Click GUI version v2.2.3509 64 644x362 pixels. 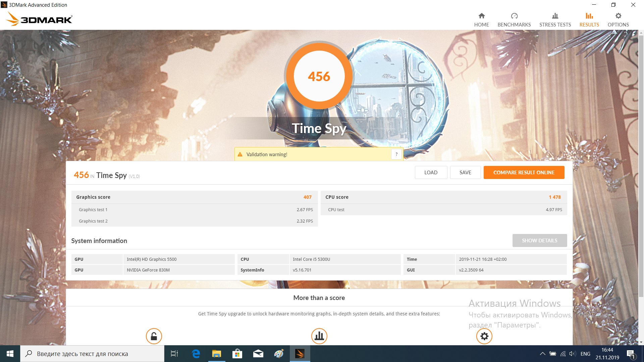(511, 270)
